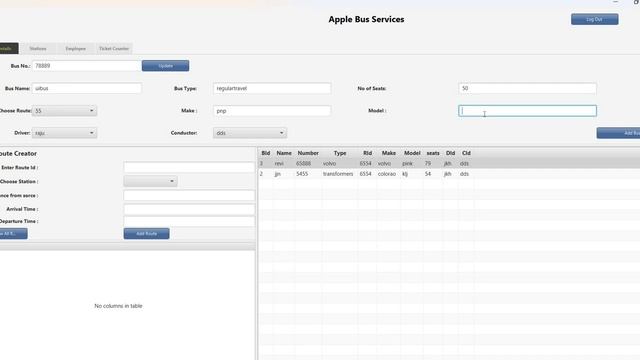Click the Enter Route Id field
This screenshot has height=360, width=640.
coord(189,167)
